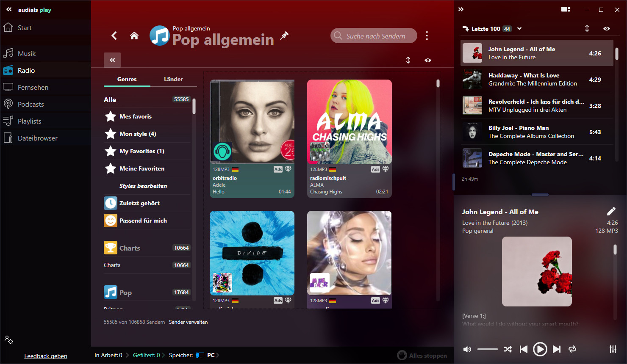Switch to Genres tab

click(x=127, y=79)
